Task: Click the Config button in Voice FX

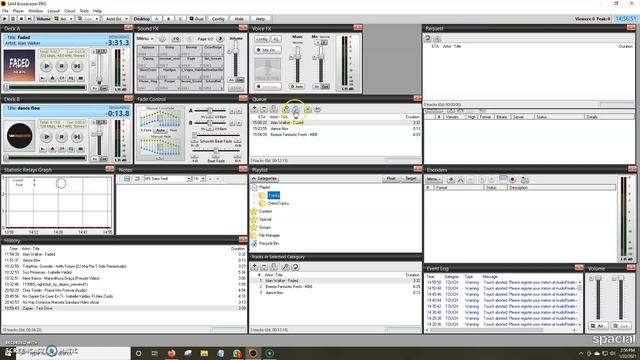Action: click(261, 39)
